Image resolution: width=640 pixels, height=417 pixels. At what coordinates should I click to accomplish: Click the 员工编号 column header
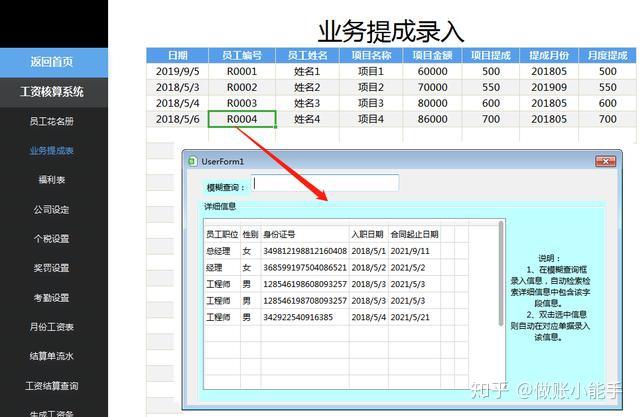pyautogui.click(x=242, y=55)
